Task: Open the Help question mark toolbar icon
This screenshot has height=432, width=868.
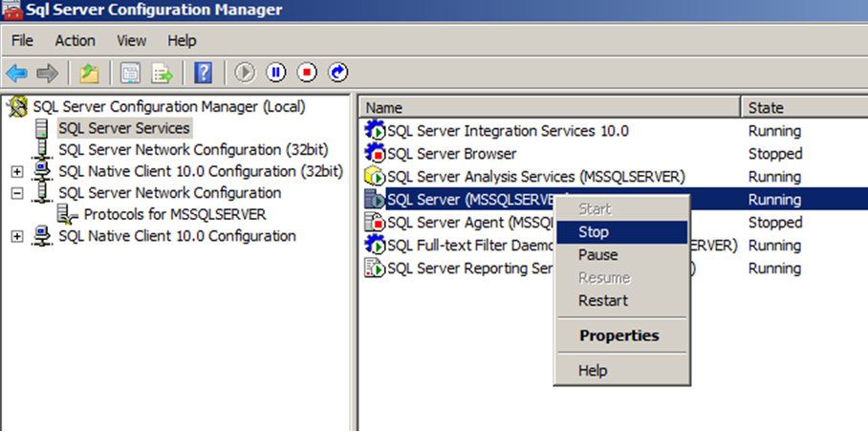Action: (x=204, y=73)
